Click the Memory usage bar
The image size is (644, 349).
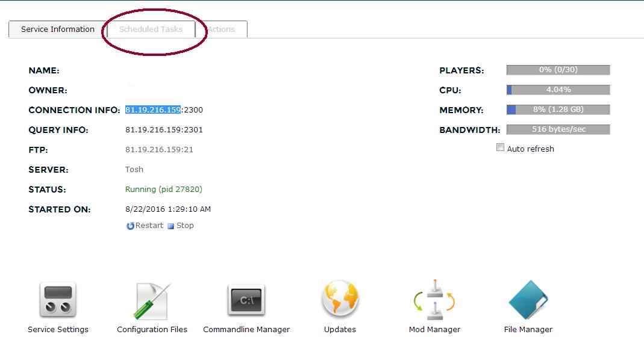tap(558, 110)
